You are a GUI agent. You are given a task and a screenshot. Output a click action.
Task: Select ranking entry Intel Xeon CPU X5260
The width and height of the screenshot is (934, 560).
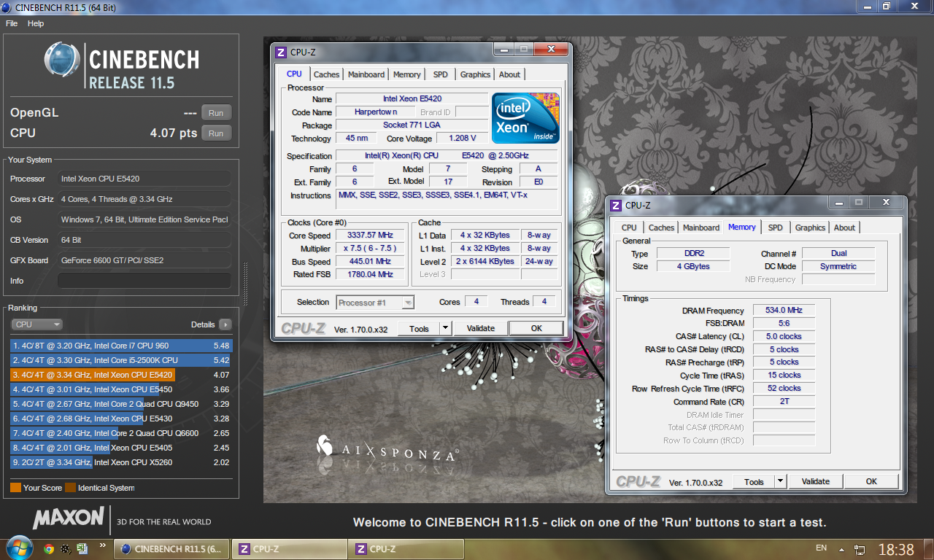click(x=120, y=462)
